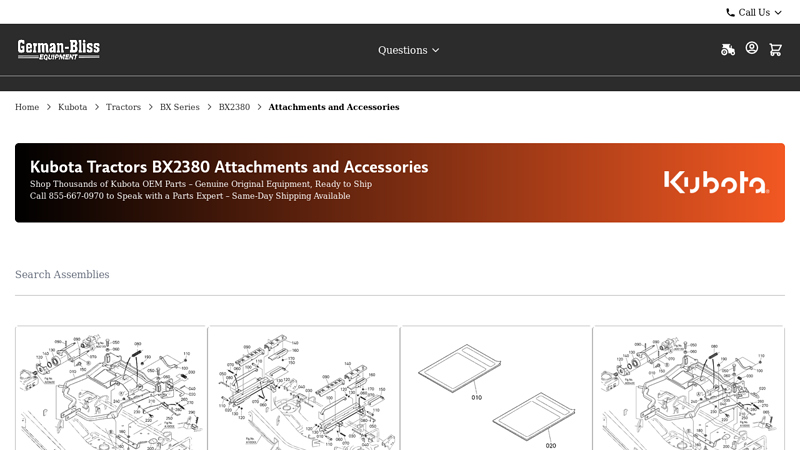Click the Kubota logo in the banner
Image resolution: width=800 pixels, height=450 pixels.
tap(716, 182)
